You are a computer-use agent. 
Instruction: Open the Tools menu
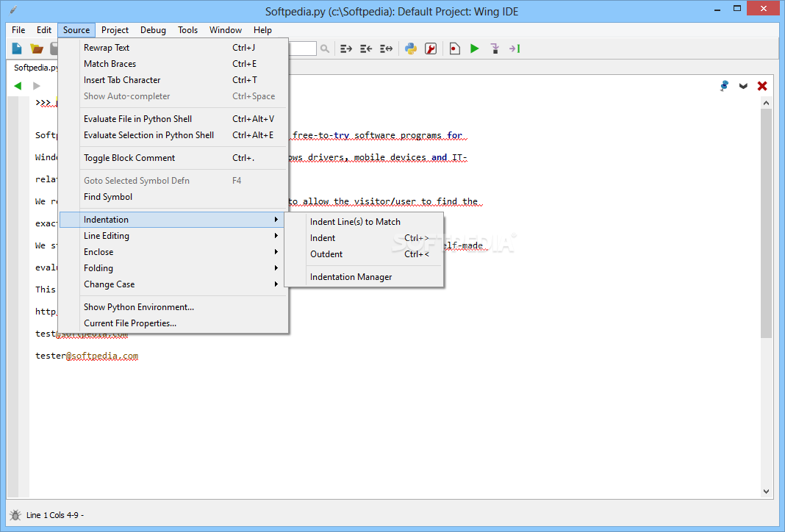pyautogui.click(x=187, y=30)
